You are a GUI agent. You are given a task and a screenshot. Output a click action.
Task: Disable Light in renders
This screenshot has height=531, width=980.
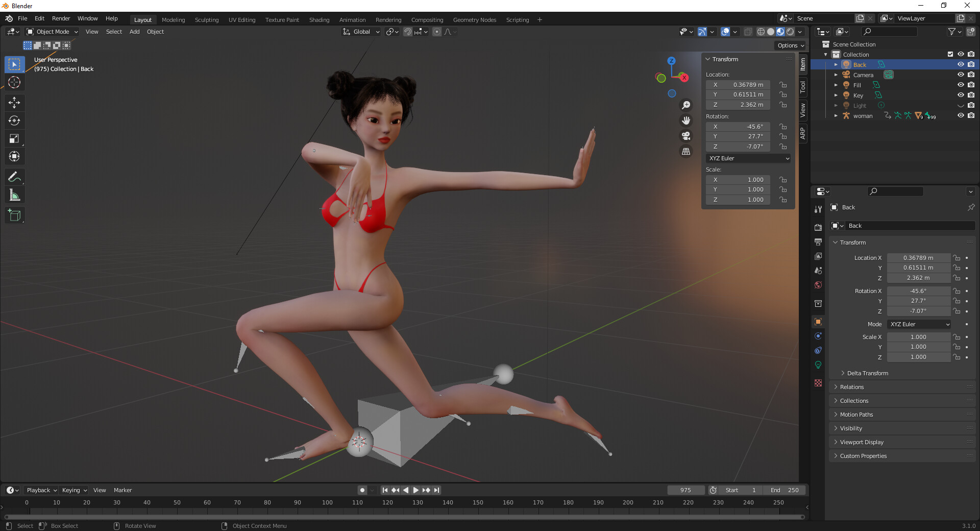pos(972,105)
